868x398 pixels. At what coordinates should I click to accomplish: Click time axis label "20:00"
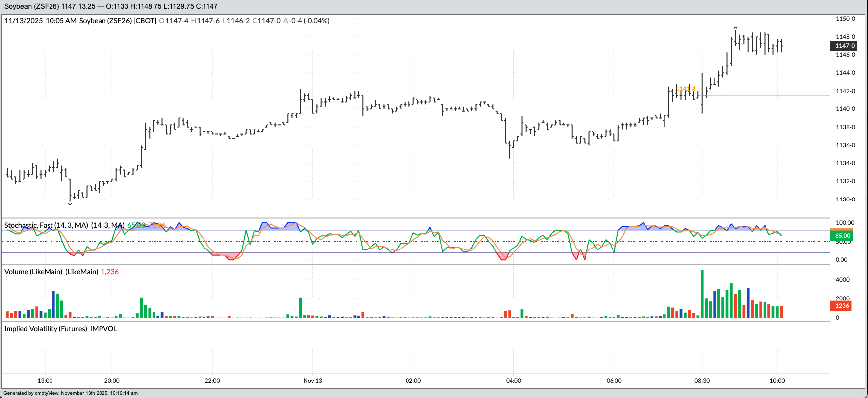pos(112,381)
